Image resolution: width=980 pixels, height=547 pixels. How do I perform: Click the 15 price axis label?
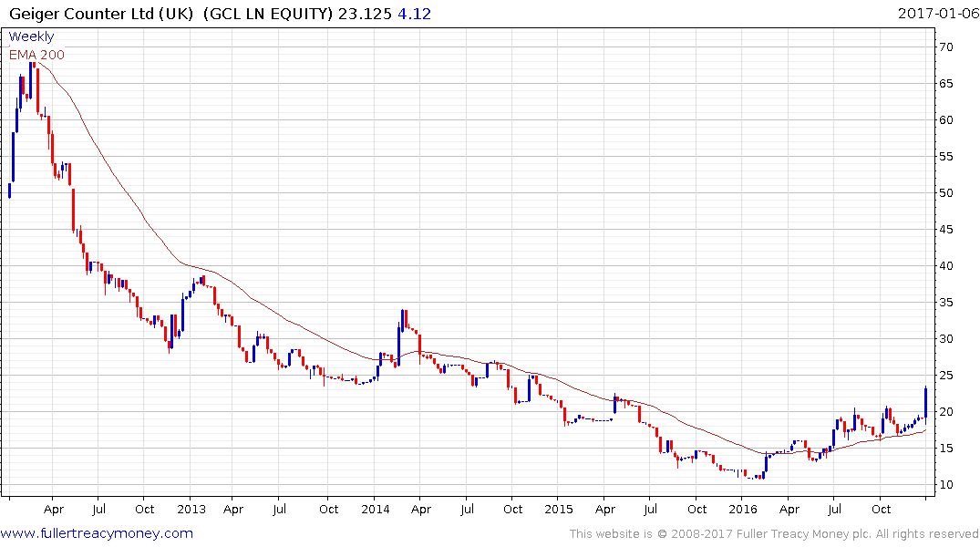945,449
